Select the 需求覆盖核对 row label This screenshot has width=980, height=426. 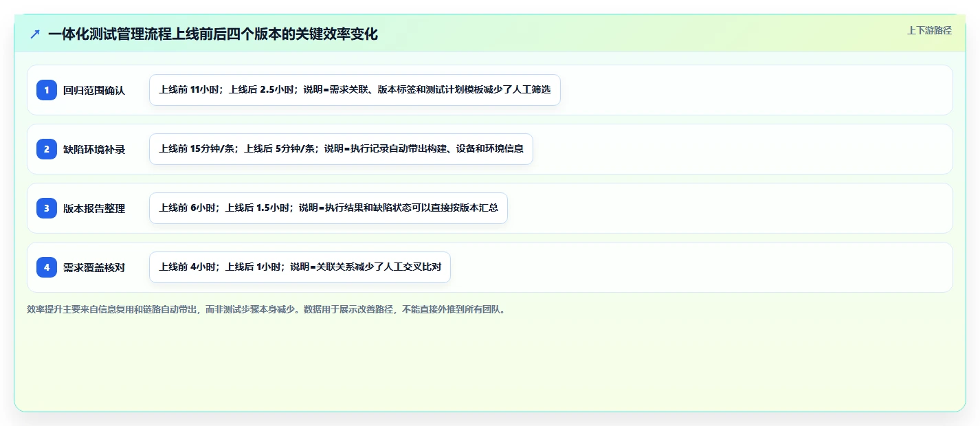pyautogui.click(x=94, y=267)
